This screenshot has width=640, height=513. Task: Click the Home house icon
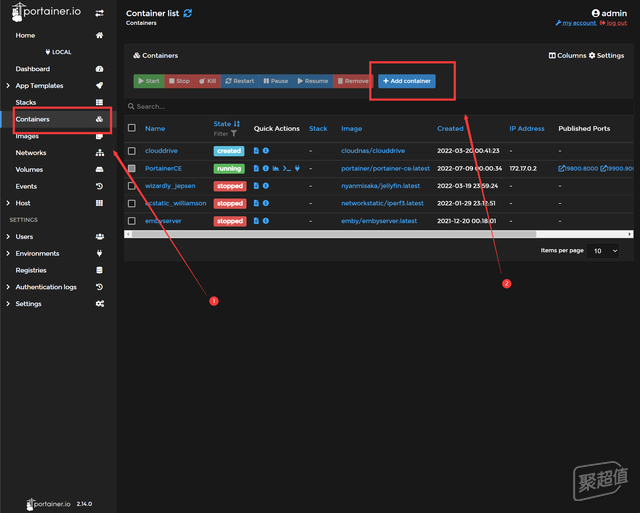click(x=99, y=35)
